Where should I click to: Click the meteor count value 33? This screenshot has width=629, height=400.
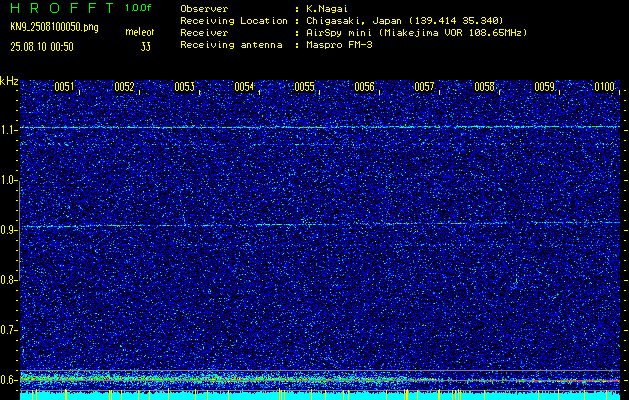click(x=146, y=47)
